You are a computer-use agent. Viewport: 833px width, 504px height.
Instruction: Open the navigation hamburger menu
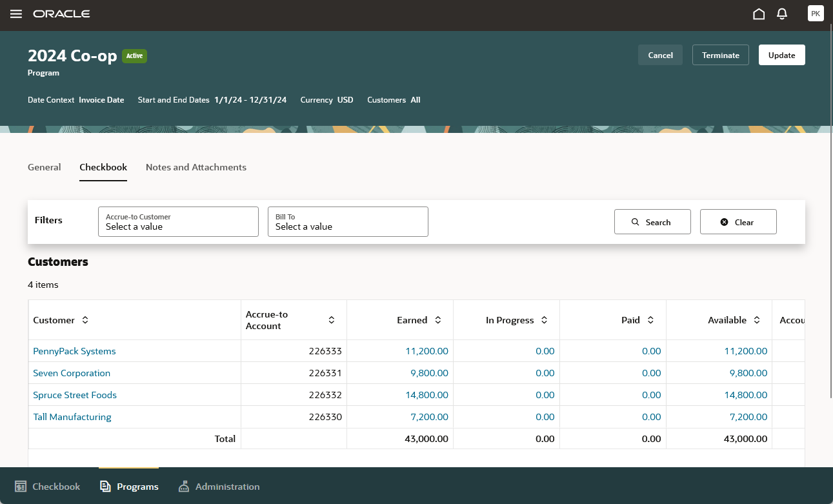(x=16, y=14)
